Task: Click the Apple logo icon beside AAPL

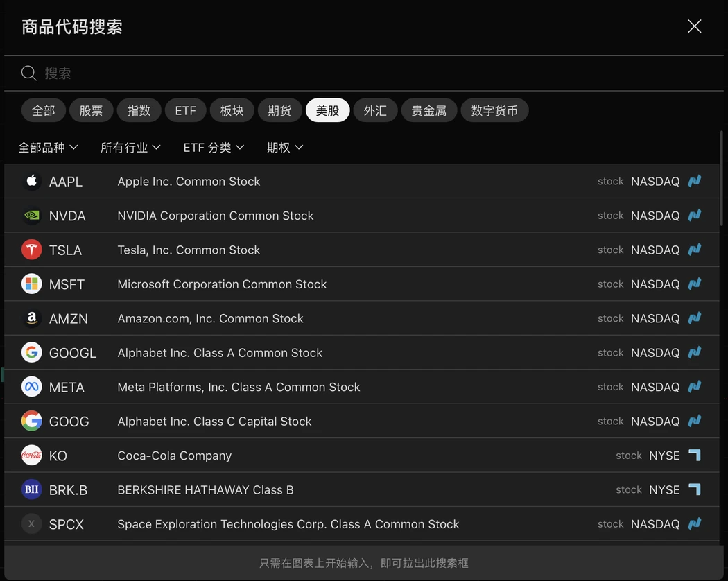Action: pyautogui.click(x=32, y=181)
